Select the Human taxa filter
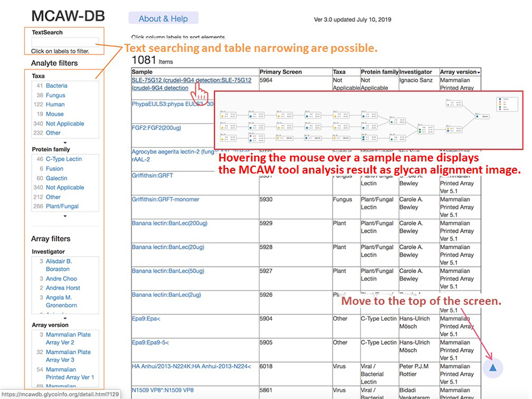 (55, 104)
